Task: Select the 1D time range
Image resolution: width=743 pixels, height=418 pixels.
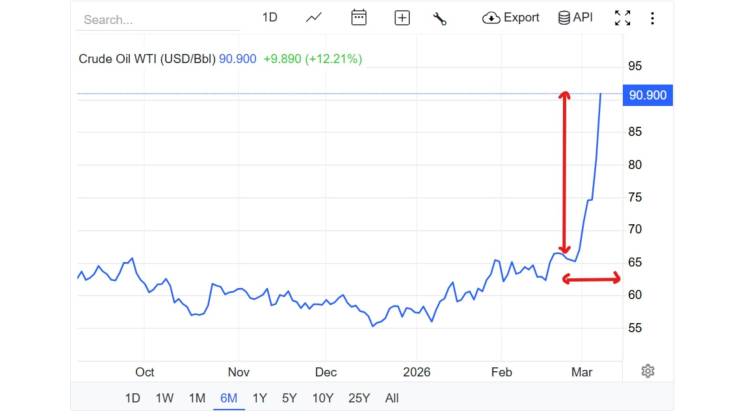Action: tap(132, 398)
